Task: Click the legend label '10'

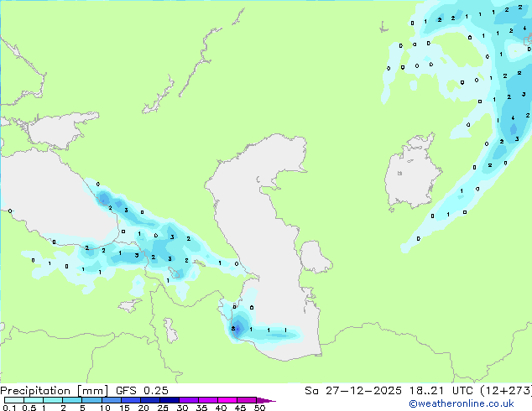Action: [105, 408]
